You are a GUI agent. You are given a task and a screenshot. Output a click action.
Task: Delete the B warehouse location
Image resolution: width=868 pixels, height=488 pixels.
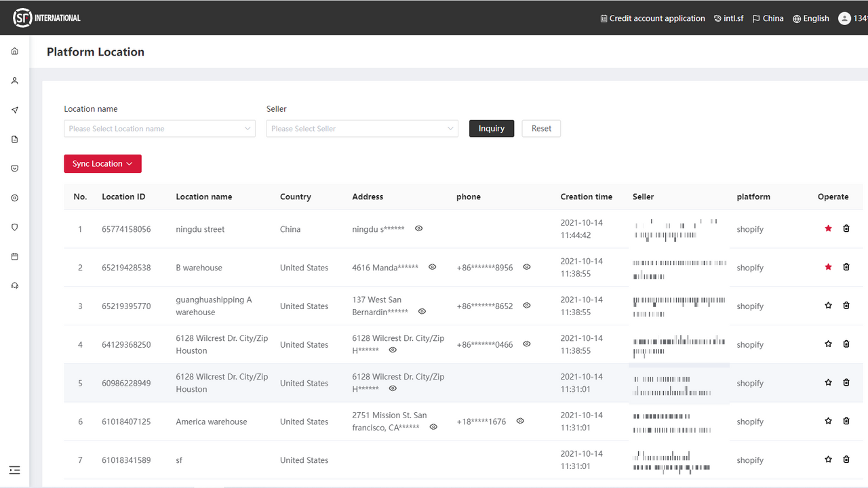click(x=846, y=267)
